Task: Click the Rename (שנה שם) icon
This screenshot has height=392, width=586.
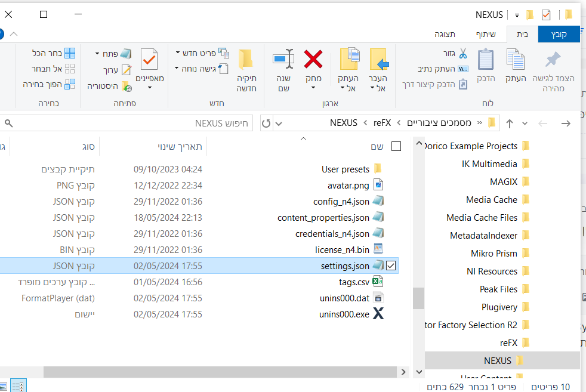Action: [x=283, y=59]
